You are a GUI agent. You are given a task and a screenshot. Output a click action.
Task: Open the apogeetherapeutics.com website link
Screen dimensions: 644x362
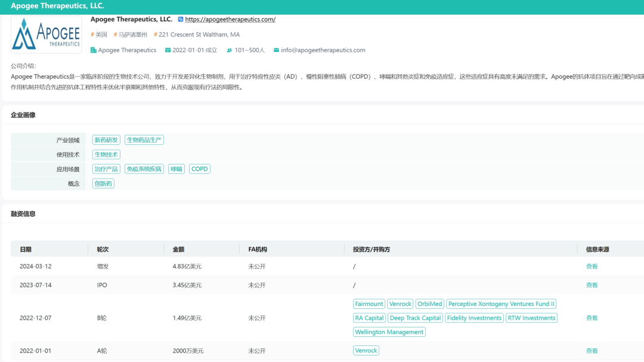pos(230,19)
